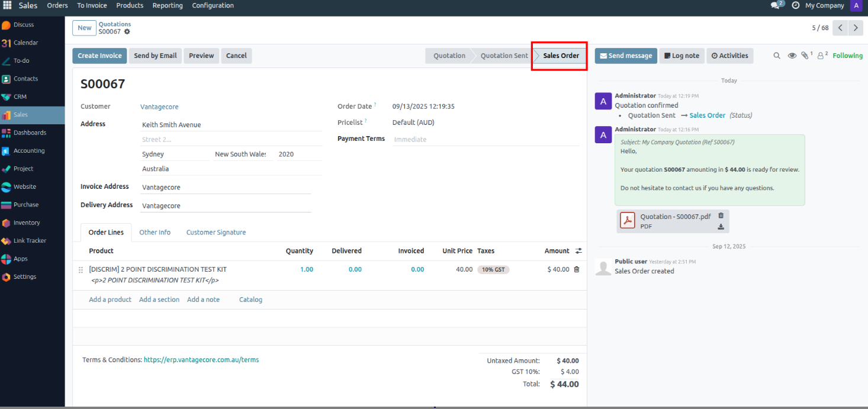Download the Quotation - S00067.pdf attachment

[721, 226]
